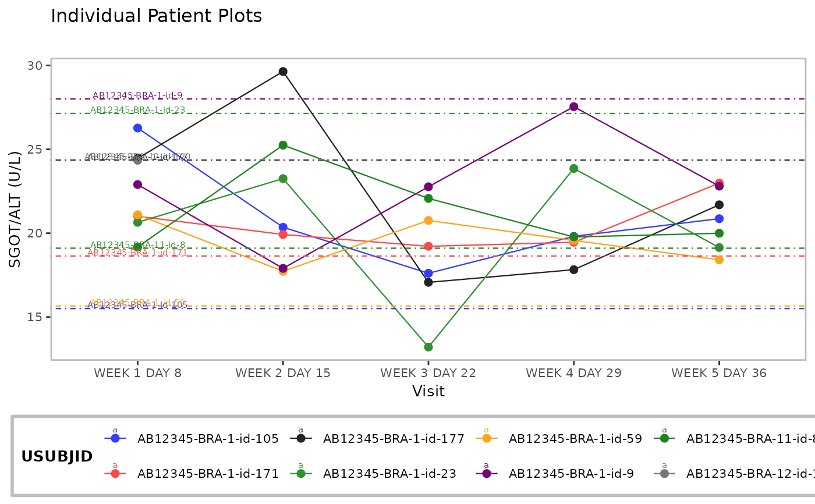
Task: Select the purple point at WEEK 4 DAY 29
Action: coord(574,107)
